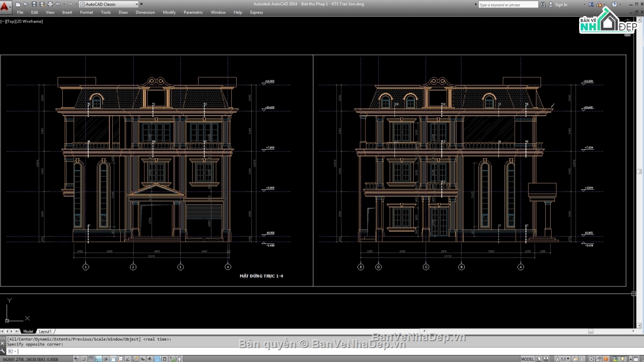Open the AutoCAD application menu logo
This screenshot has height=362, width=644.
(6, 6)
